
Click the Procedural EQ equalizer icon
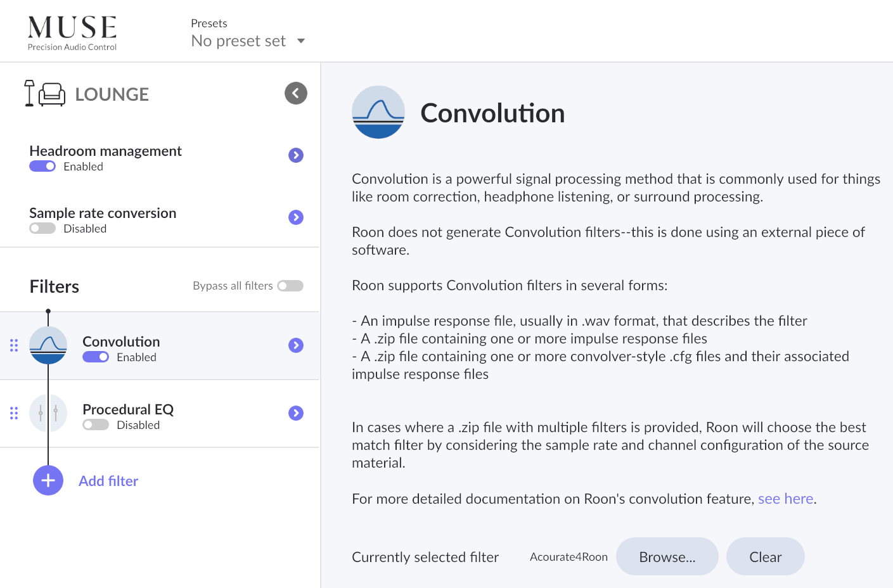tap(48, 412)
